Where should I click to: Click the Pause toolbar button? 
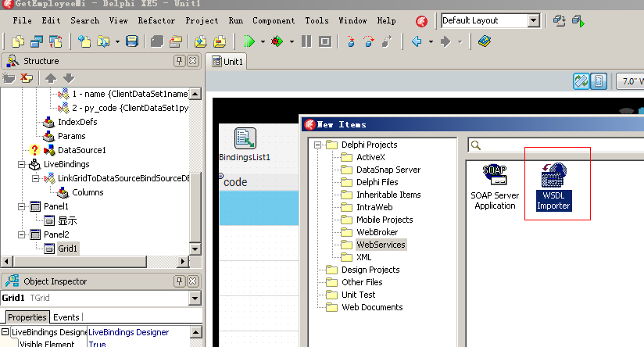306,41
